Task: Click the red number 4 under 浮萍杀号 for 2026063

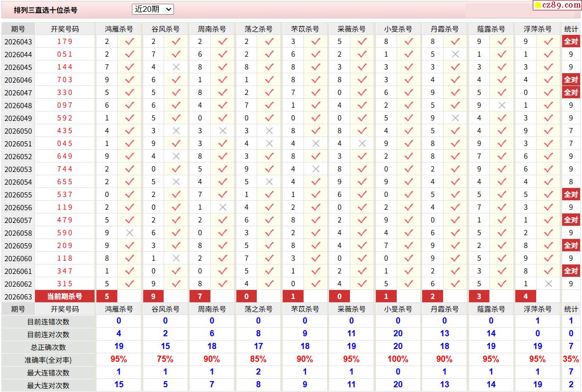Action: click(x=526, y=296)
